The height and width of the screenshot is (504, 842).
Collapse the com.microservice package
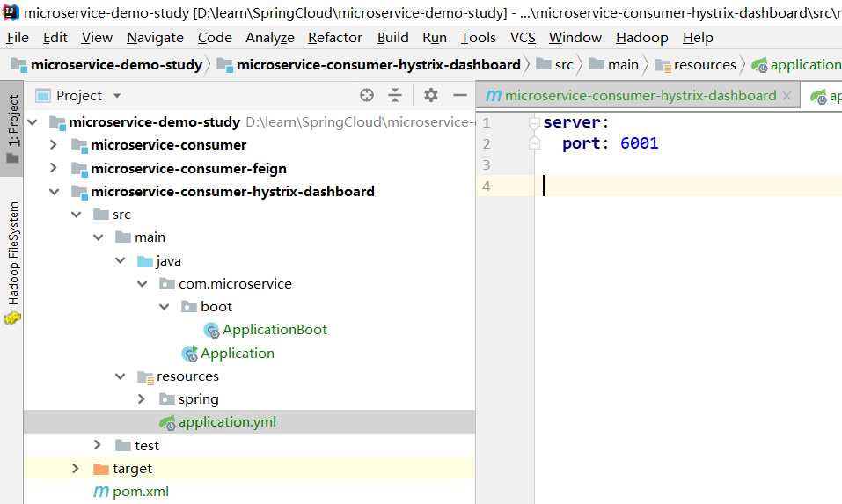(143, 284)
